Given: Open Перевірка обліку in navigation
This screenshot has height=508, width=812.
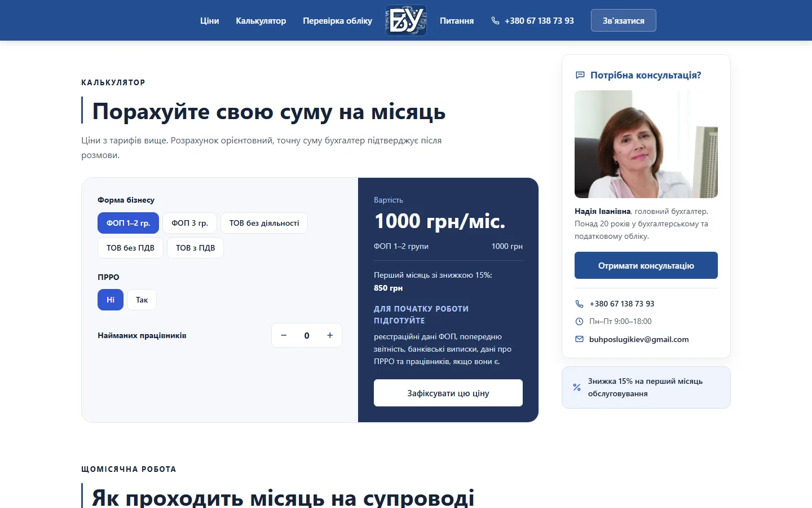Looking at the screenshot, I should click(x=337, y=21).
